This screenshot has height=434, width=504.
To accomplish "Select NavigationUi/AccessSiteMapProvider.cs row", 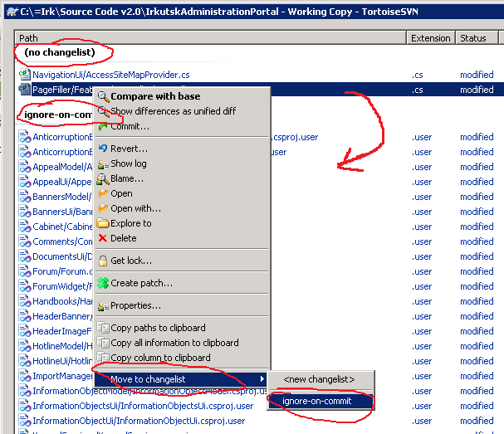I will click(x=261, y=75).
